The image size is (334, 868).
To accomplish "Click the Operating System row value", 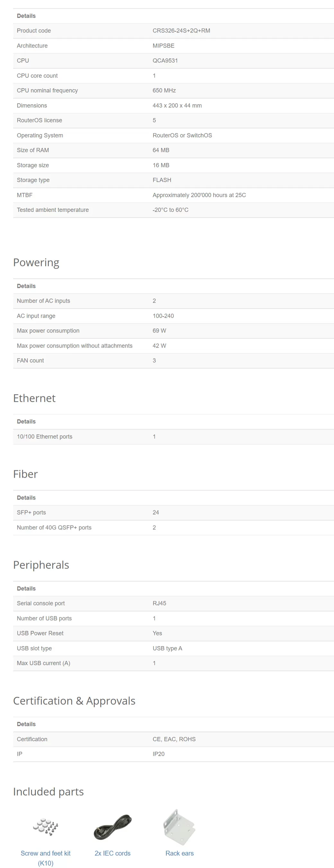I will coord(182,135).
